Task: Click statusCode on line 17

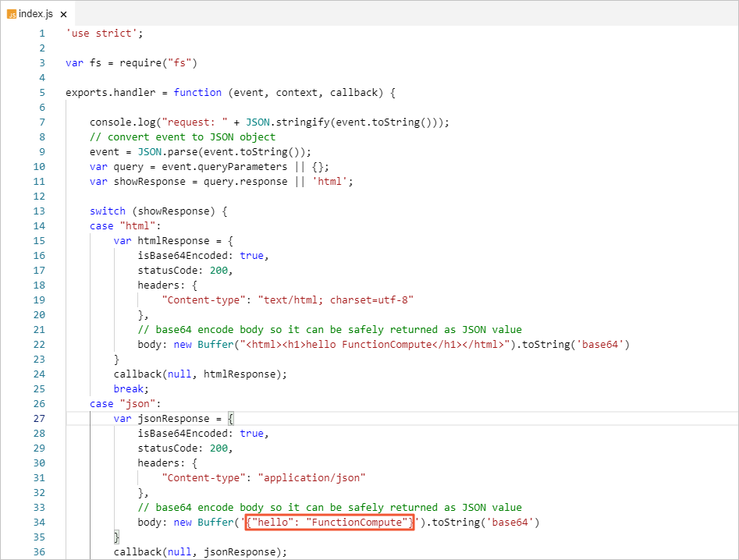Action: click(x=167, y=271)
